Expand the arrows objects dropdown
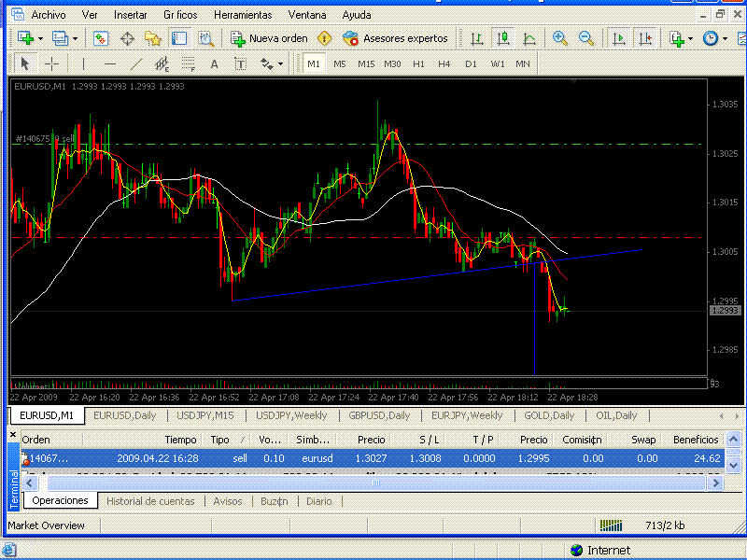This screenshot has width=747, height=560. 281,63
